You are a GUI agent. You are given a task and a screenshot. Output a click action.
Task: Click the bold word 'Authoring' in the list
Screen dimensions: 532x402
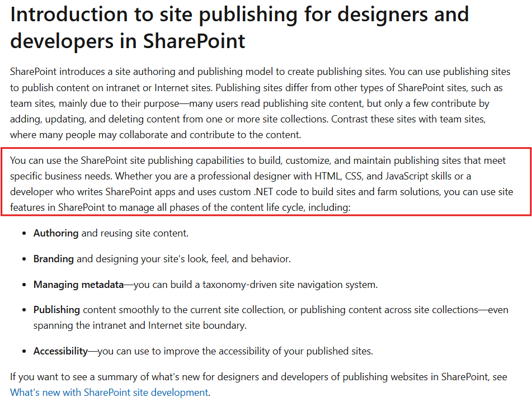coord(56,233)
